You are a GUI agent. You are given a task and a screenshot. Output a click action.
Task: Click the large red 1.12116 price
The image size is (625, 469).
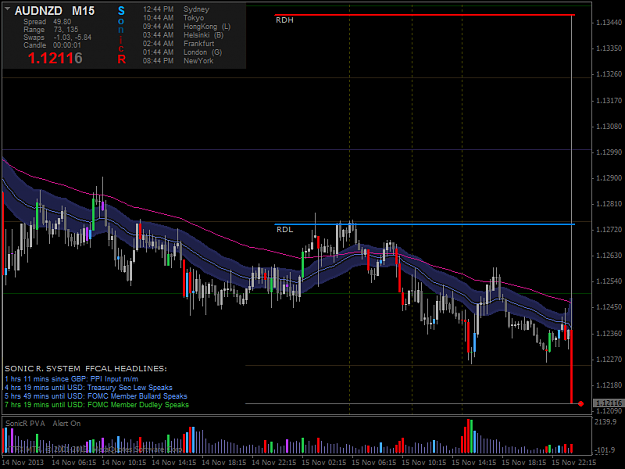(x=55, y=59)
